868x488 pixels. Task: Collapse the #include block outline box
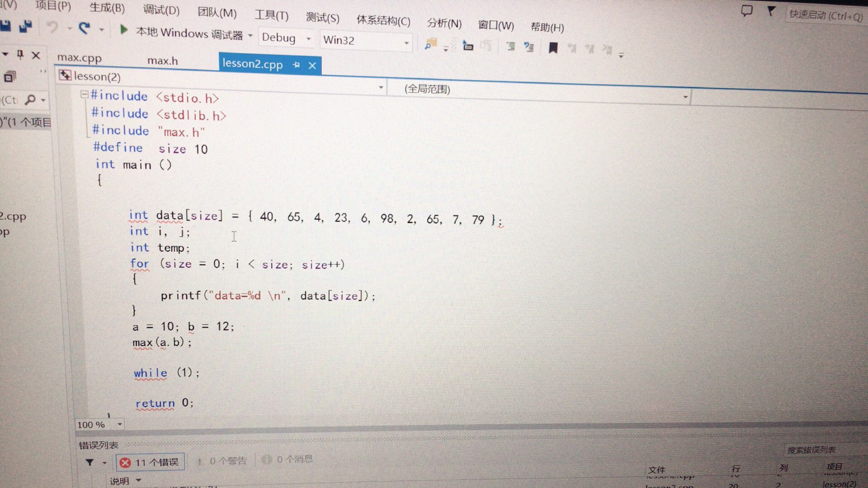84,94
